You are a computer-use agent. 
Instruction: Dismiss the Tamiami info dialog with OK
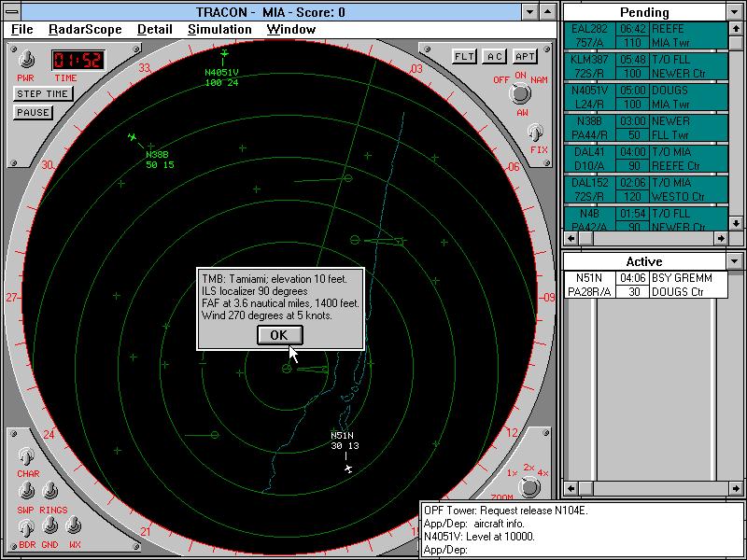pos(279,335)
